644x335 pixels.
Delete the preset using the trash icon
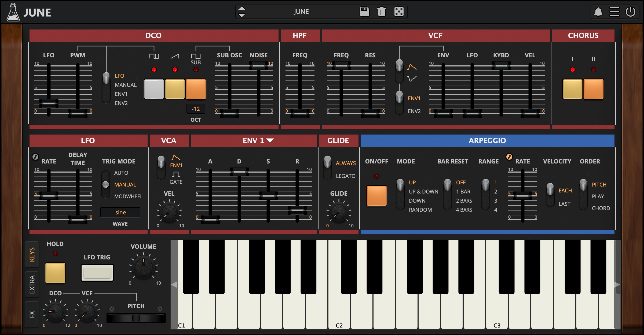pyautogui.click(x=382, y=12)
